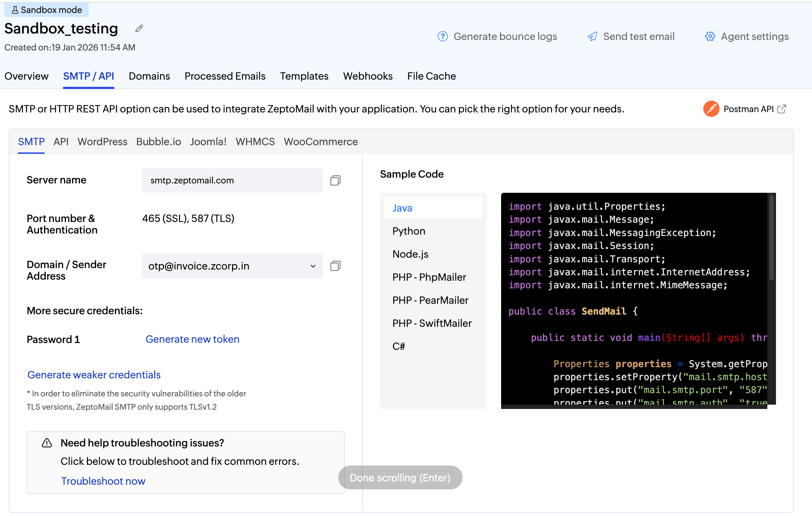Select the SMTP integration sub-tab
The image size is (812, 516).
[x=31, y=142]
